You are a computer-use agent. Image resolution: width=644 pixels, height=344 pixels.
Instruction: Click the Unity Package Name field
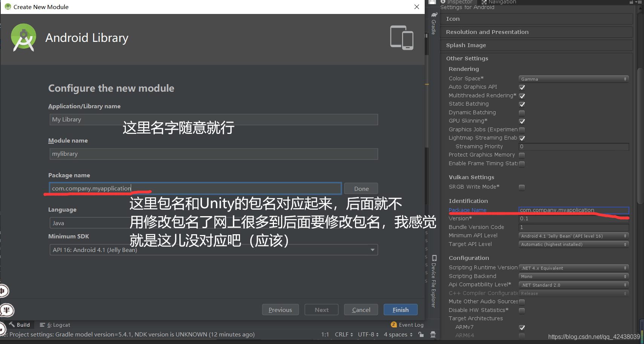coord(574,210)
